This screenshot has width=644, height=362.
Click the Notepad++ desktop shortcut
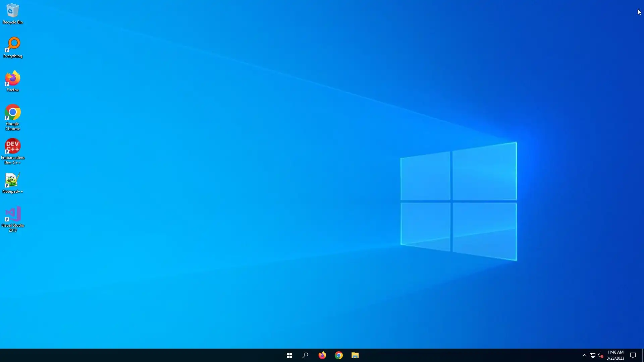[x=13, y=180]
